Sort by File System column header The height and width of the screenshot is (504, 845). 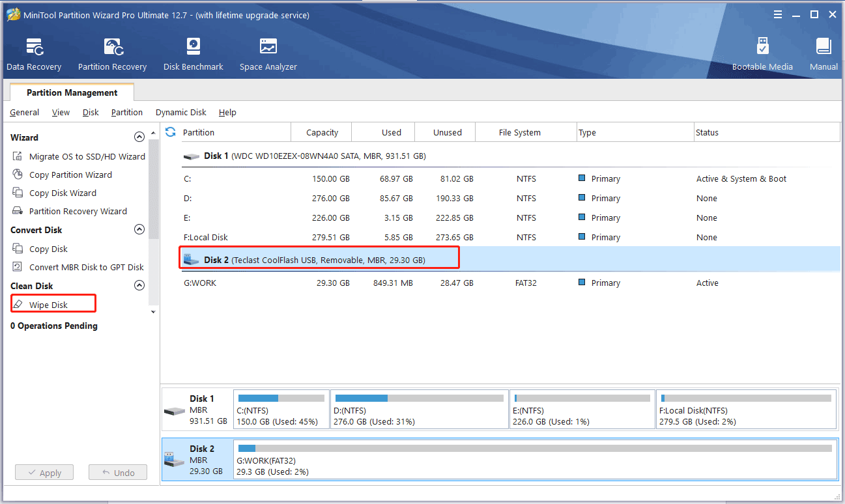tap(526, 132)
